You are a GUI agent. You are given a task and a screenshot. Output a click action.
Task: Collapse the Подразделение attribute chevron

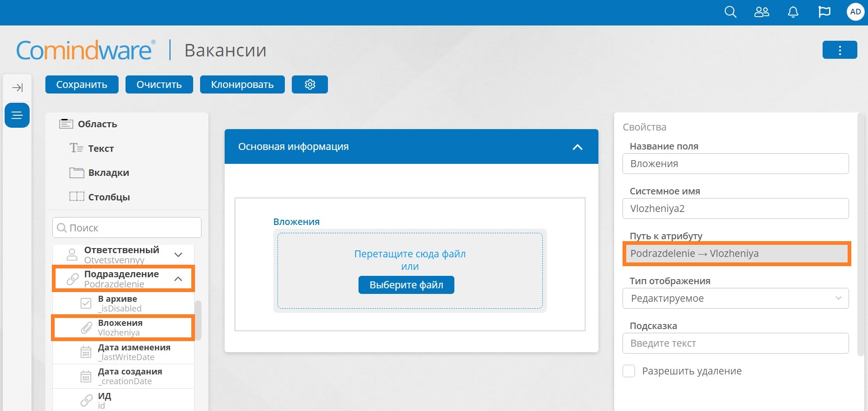(x=178, y=279)
